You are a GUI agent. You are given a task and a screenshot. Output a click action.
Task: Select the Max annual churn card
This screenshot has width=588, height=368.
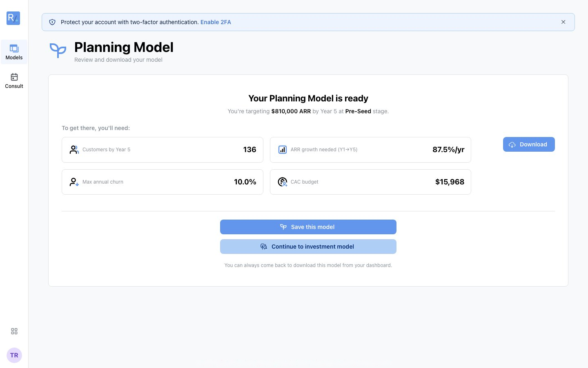point(163,182)
